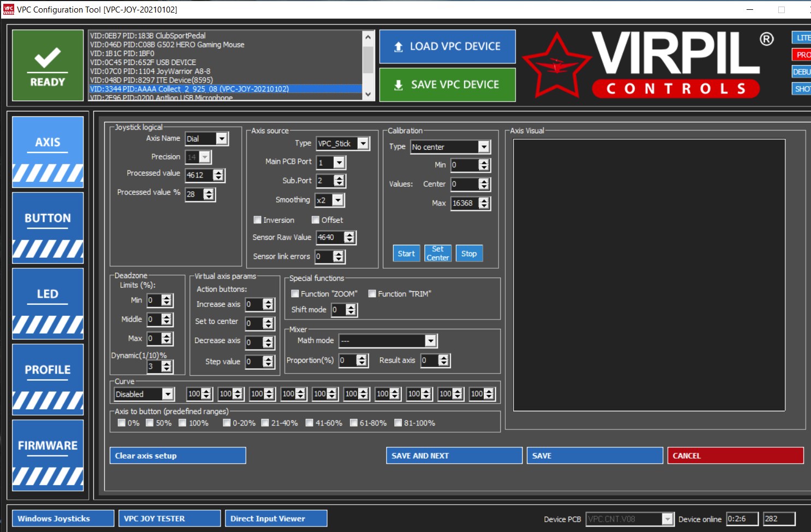Adjust the calibration Min value stepper

pyautogui.click(x=484, y=165)
